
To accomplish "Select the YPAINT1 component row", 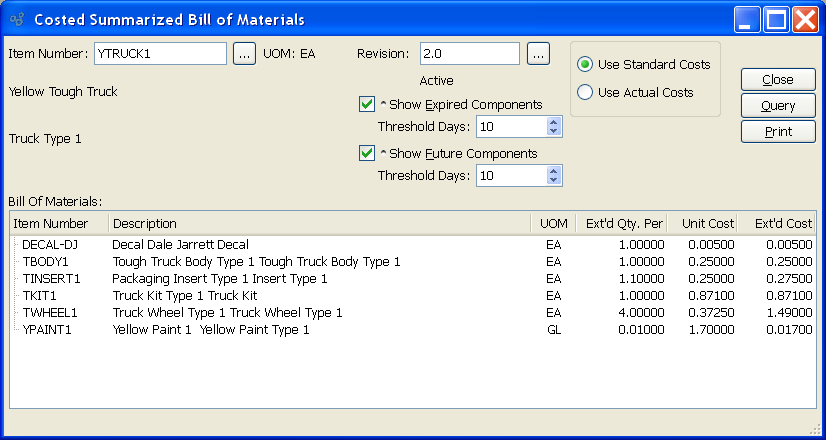I will (49, 329).
